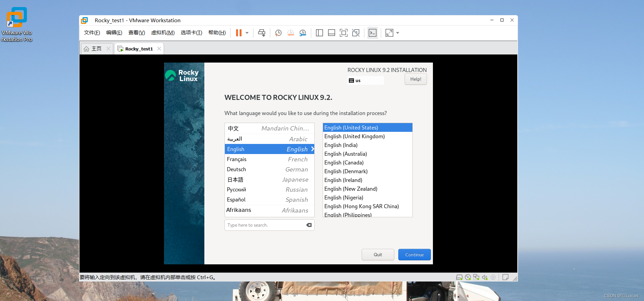Choose English (New Zealand) locale
The image size is (644, 301).
[x=367, y=189]
